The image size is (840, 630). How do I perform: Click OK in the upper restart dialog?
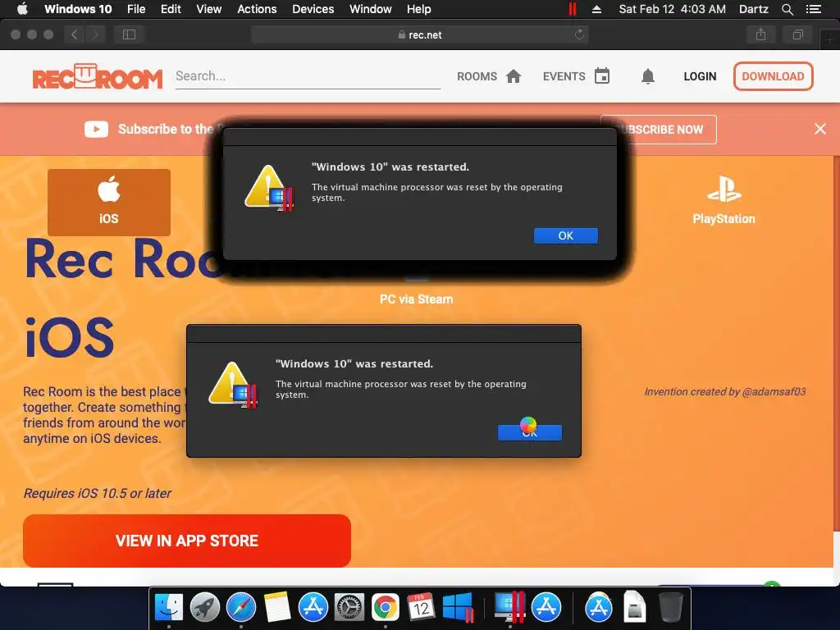pyautogui.click(x=566, y=235)
